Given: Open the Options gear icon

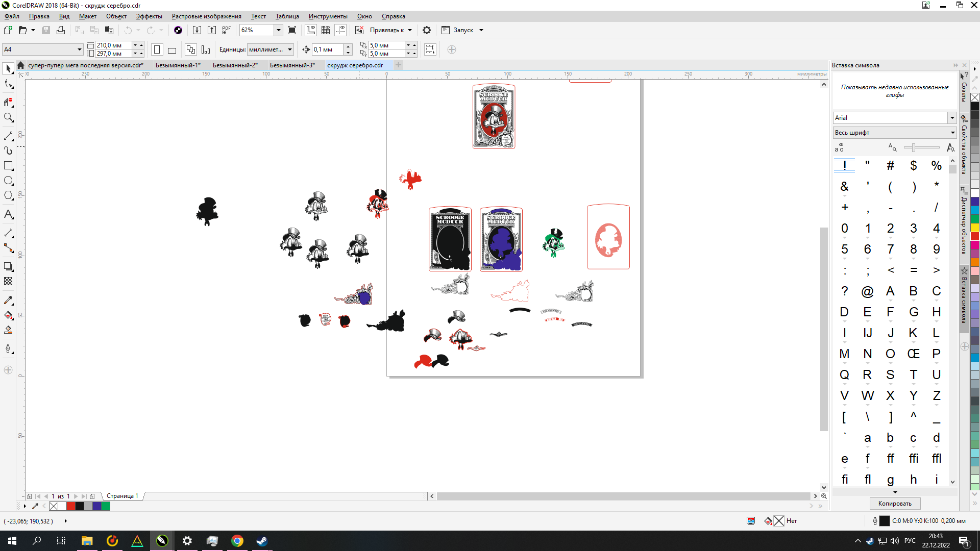Looking at the screenshot, I should click(x=427, y=30).
